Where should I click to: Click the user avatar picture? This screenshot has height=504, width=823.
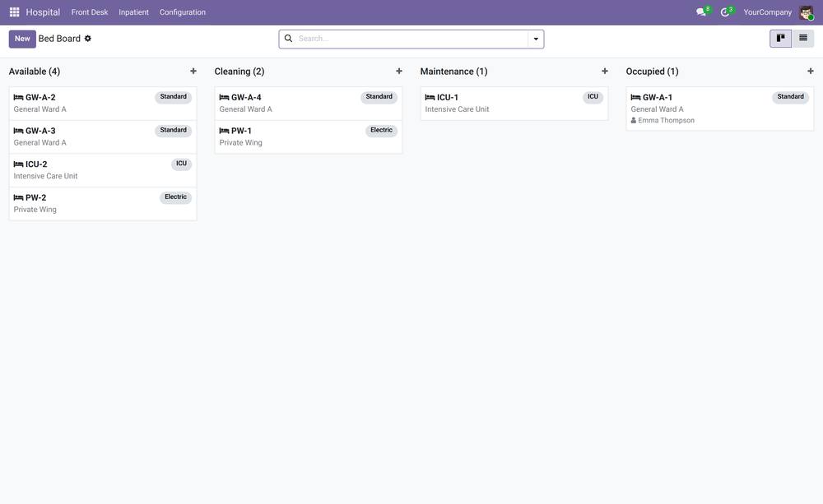807,12
